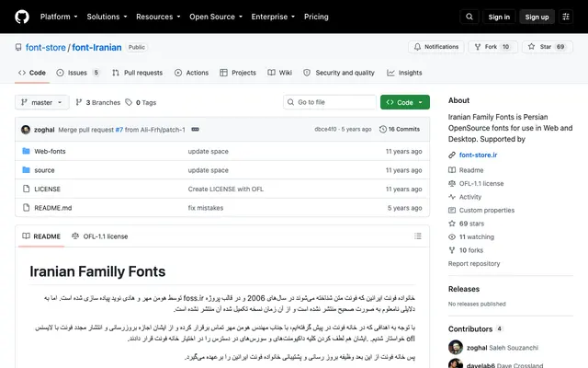The image size is (588, 368).
Task: Open the Releases heading link
Action: coord(464,289)
